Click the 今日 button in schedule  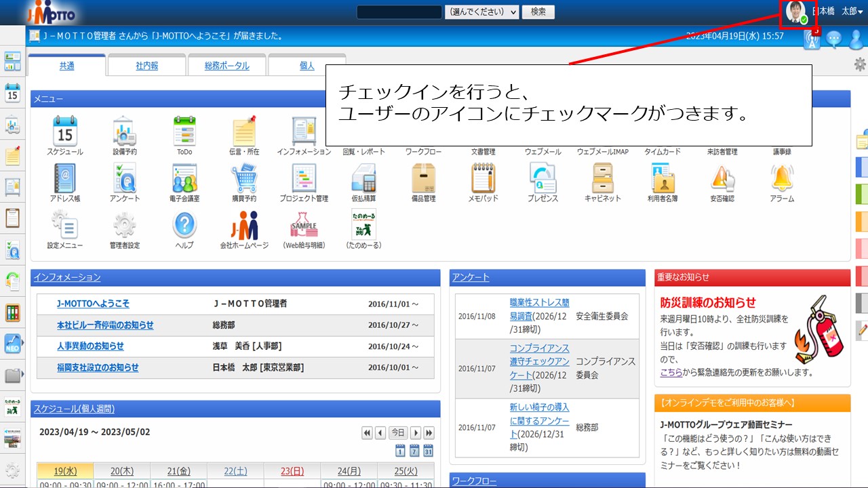coord(398,433)
